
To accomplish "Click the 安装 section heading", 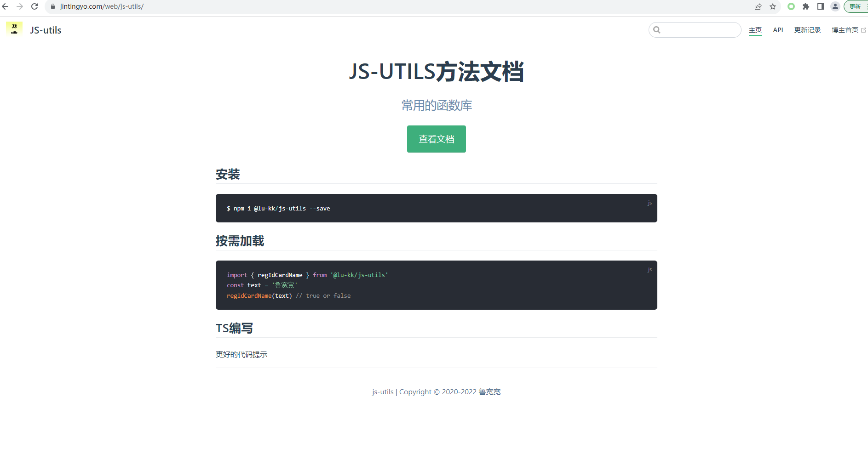I will pos(228,174).
